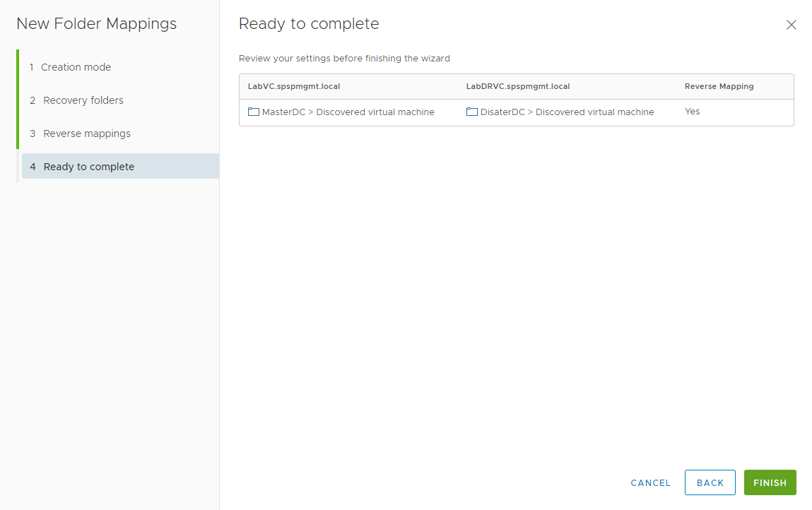Click the Back button

(x=710, y=482)
